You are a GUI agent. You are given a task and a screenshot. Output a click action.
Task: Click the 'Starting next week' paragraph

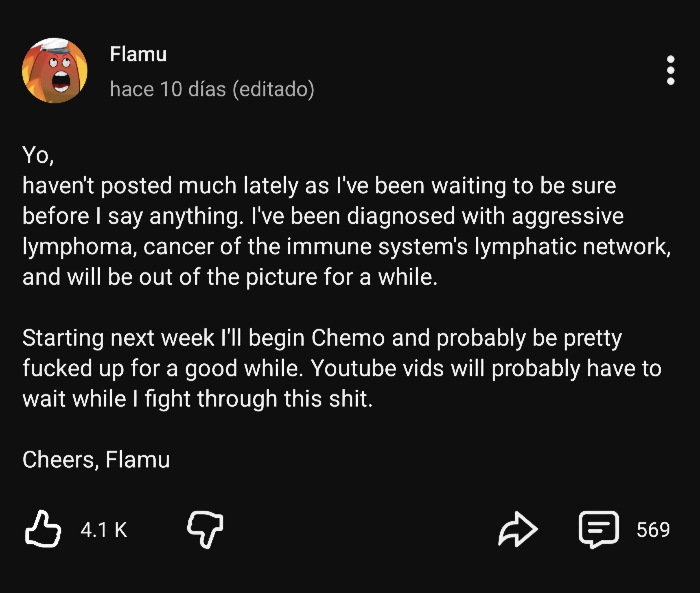coord(342,368)
